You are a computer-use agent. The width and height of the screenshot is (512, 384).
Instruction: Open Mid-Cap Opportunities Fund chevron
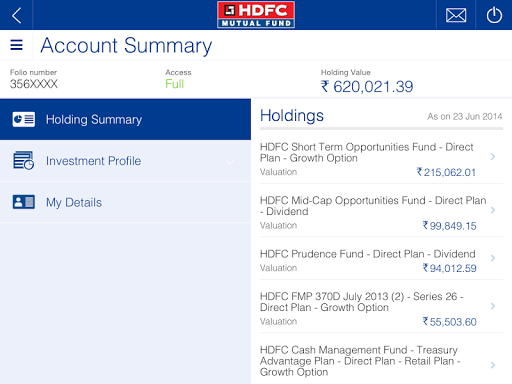coord(493,210)
